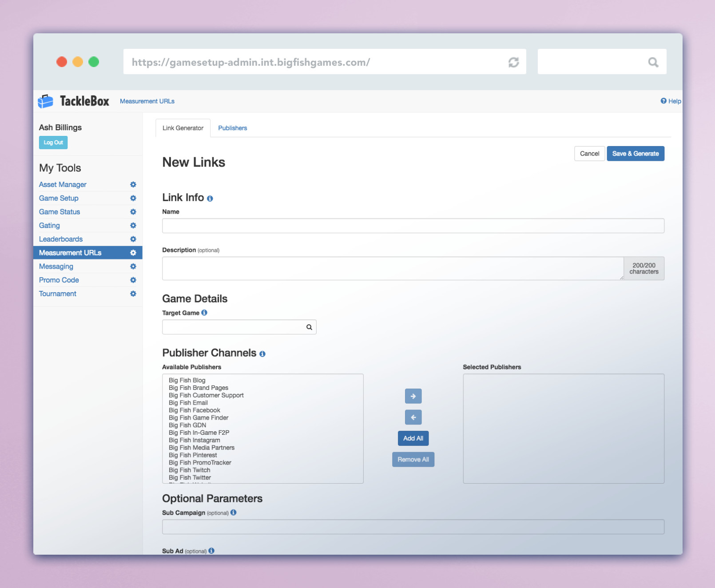Switch to the Link Generator tab
Image resolution: width=715 pixels, height=588 pixels.
183,128
